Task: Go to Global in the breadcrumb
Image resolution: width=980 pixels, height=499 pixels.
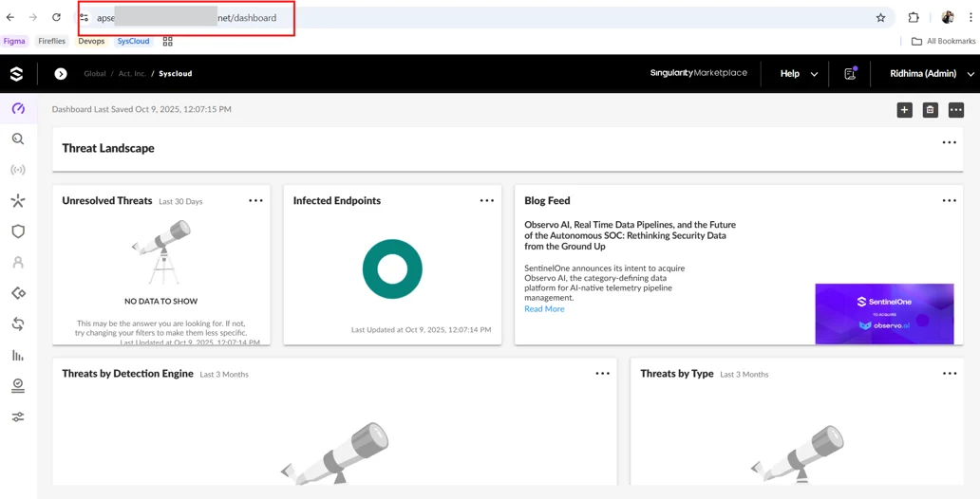Action: 95,74
